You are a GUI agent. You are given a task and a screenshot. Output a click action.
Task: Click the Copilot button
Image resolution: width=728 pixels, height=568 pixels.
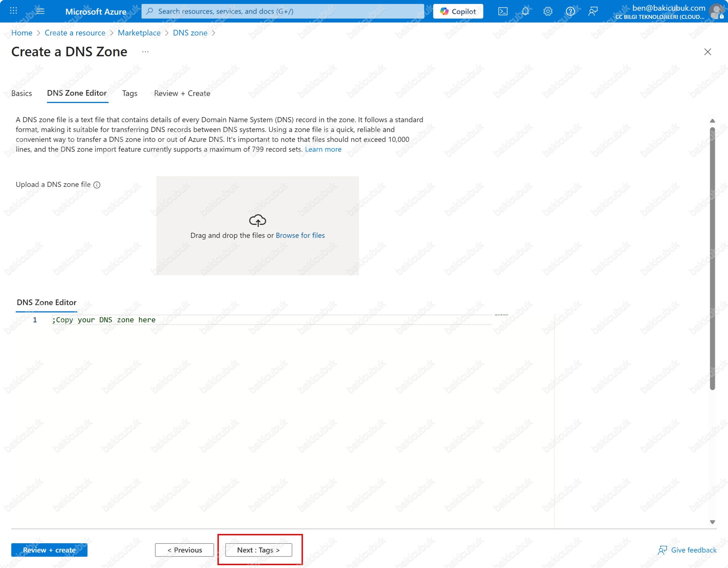tap(458, 11)
